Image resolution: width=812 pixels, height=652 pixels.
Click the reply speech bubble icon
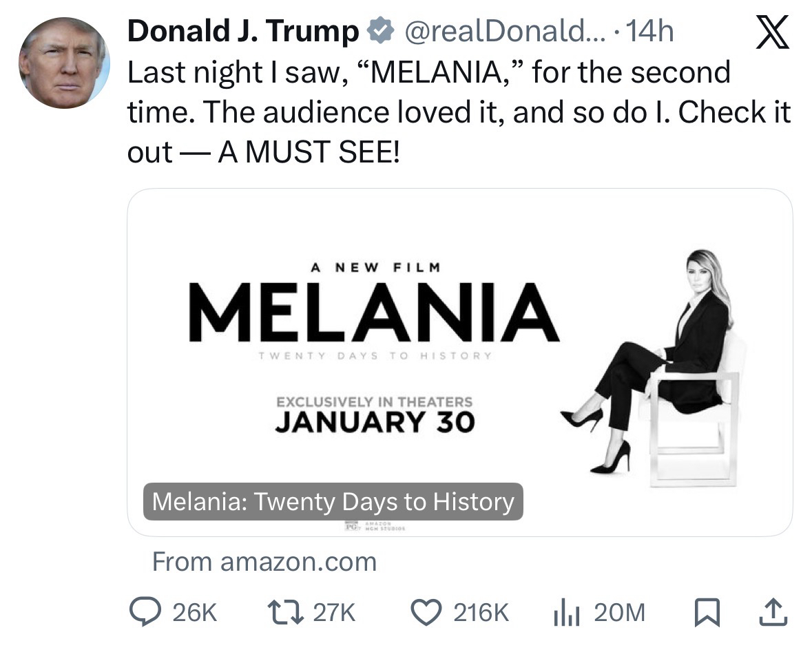point(145,611)
